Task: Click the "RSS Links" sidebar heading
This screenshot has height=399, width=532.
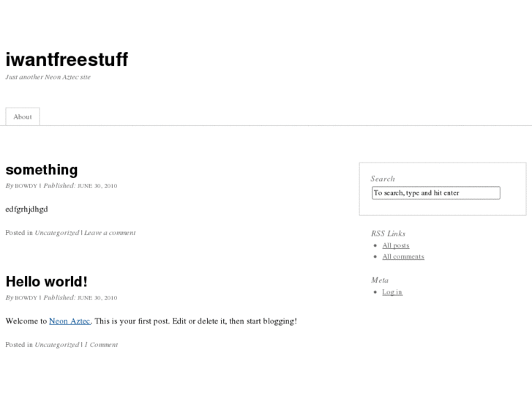Action: [x=388, y=234]
